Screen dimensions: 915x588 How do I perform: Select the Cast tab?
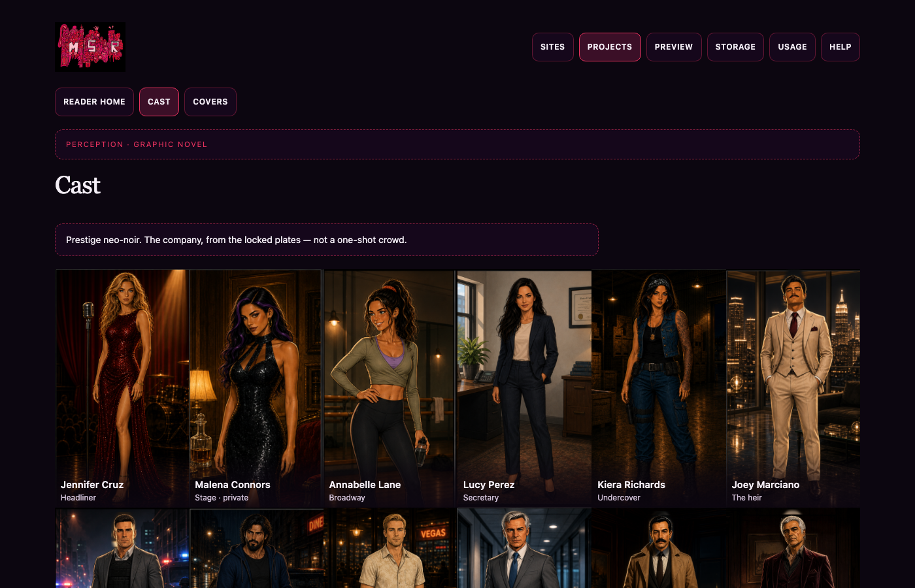(x=159, y=102)
